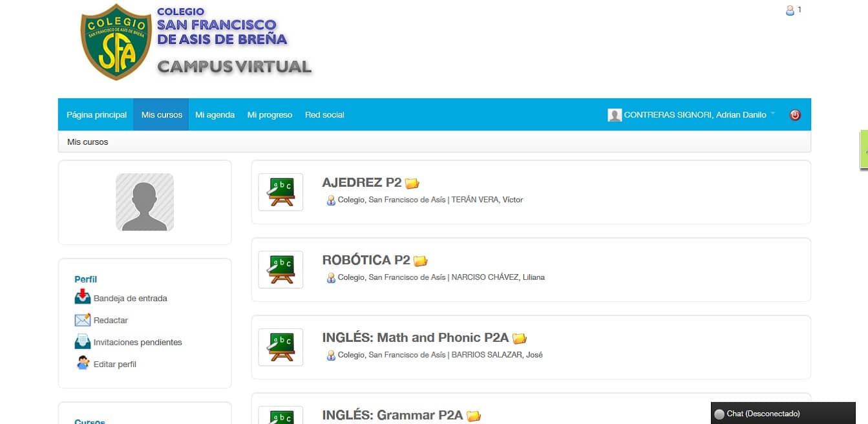Open the AJEDREZ P2 folder icon
The height and width of the screenshot is (424, 868).
tap(412, 184)
